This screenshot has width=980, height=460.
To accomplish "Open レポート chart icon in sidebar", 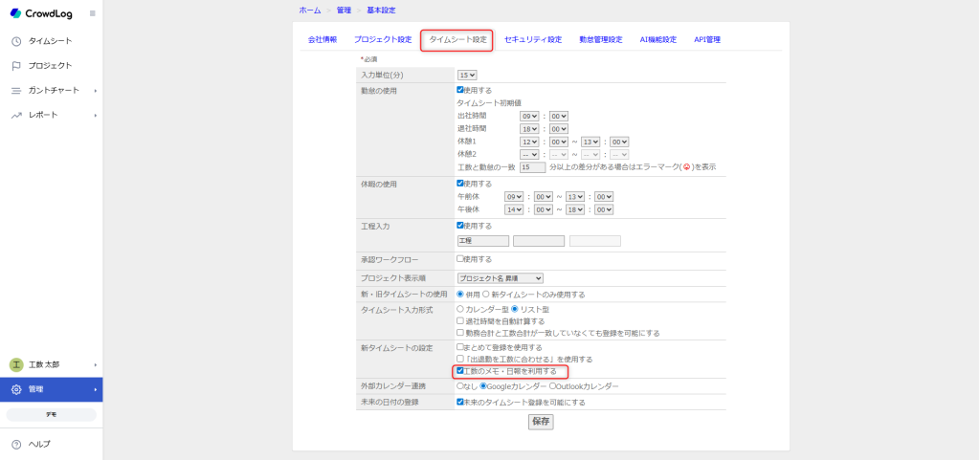I will [x=16, y=115].
